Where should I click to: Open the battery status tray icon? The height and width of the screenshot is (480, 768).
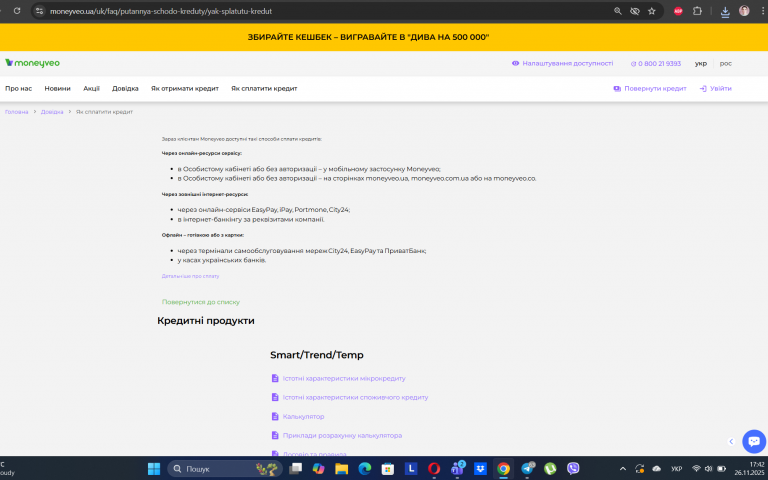[721, 469]
